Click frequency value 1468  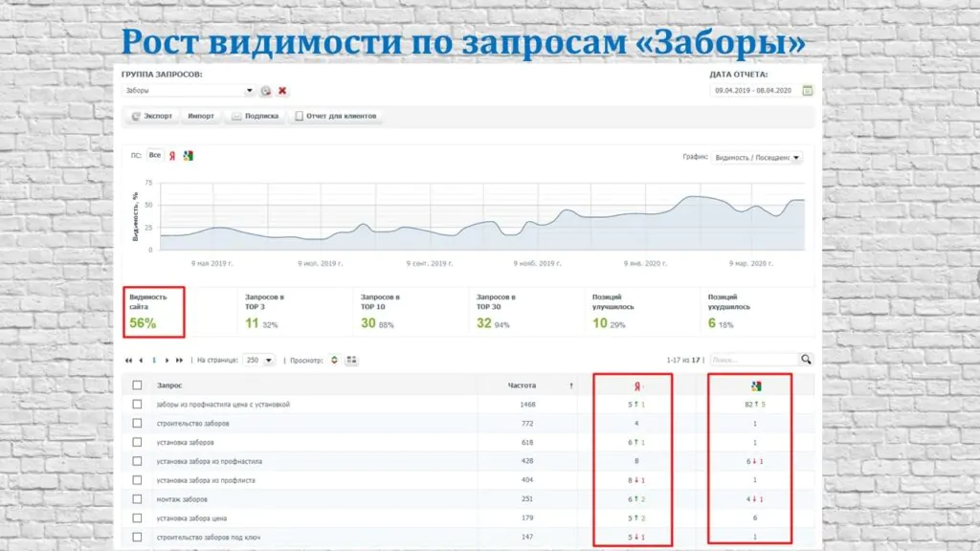click(x=527, y=405)
